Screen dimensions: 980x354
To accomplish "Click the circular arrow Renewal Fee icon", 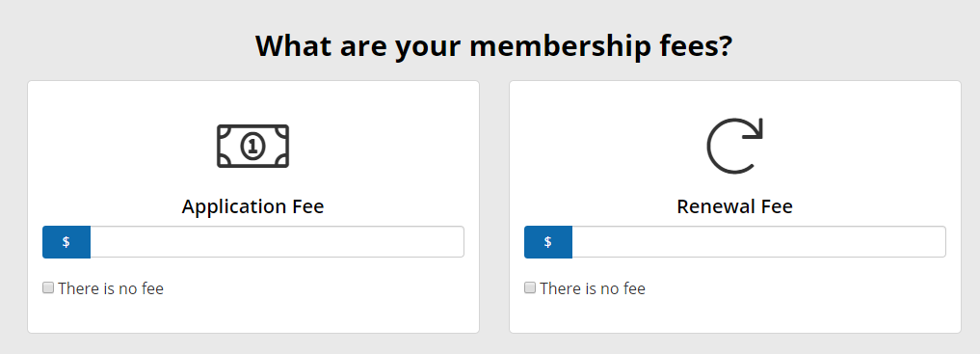I will coord(735,146).
